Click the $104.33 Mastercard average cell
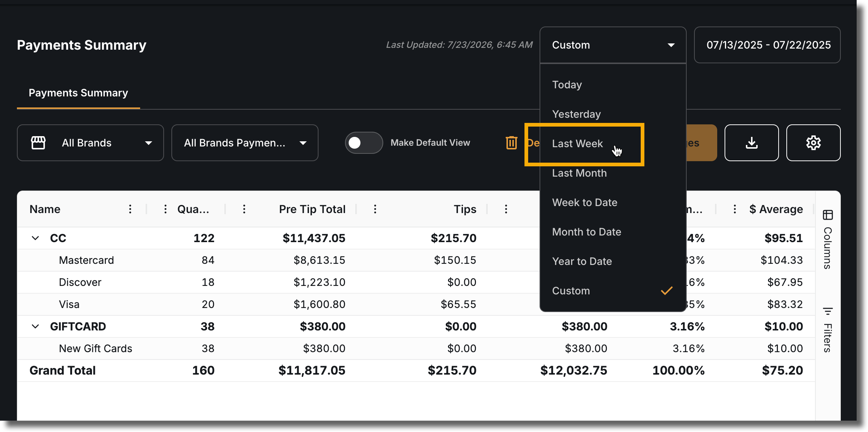The height and width of the screenshot is (432, 868). (782, 260)
